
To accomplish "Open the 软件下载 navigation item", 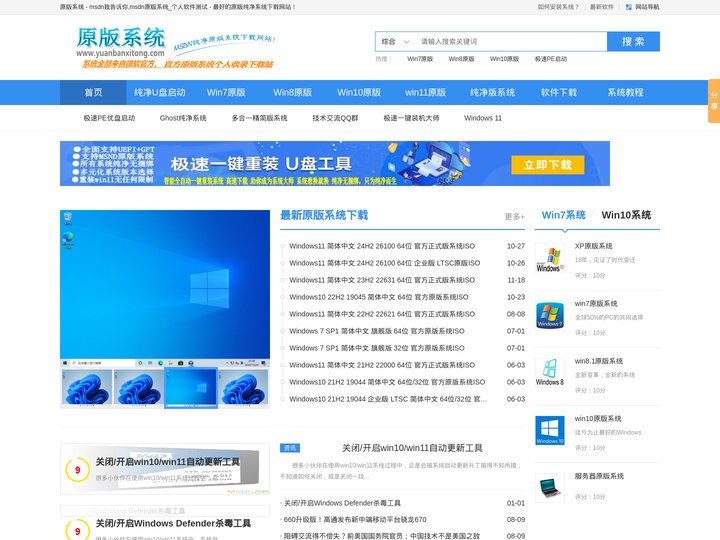I will click(559, 92).
